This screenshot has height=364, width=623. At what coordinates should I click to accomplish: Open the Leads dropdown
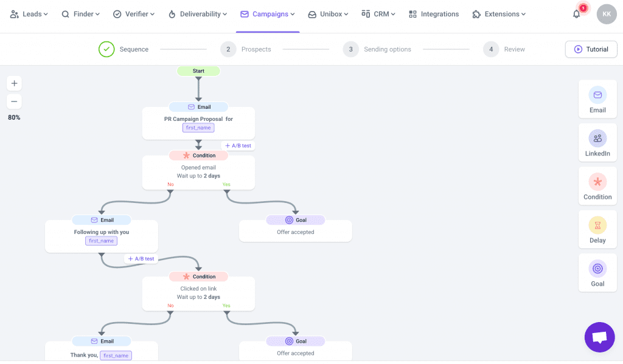click(29, 14)
